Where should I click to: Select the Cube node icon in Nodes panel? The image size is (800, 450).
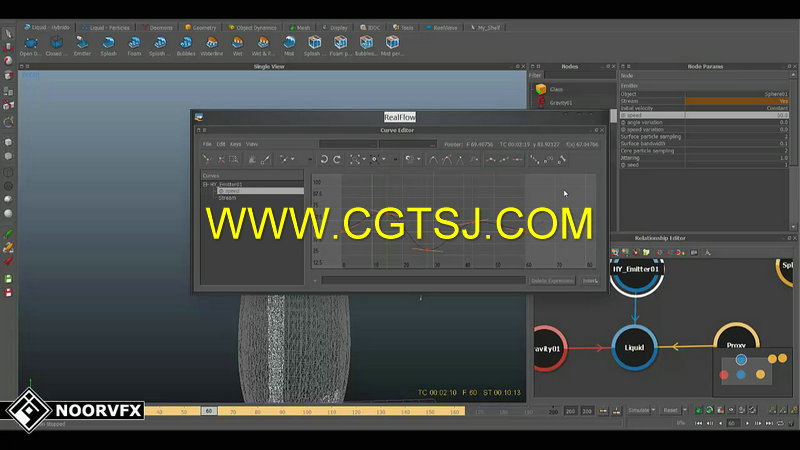[x=541, y=89]
